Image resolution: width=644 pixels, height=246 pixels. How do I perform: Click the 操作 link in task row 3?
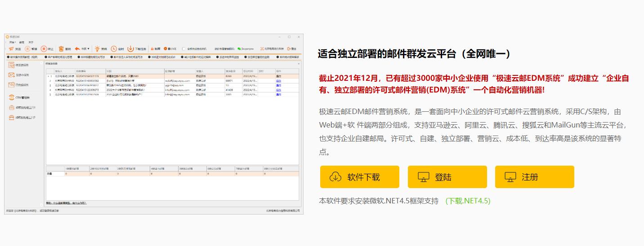[x=278, y=85]
